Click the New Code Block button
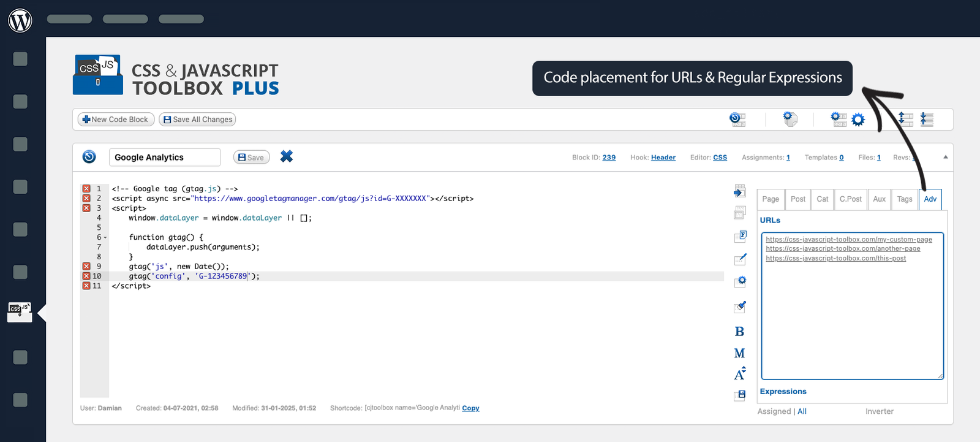Screen dimensions: 980x442 click(116, 120)
